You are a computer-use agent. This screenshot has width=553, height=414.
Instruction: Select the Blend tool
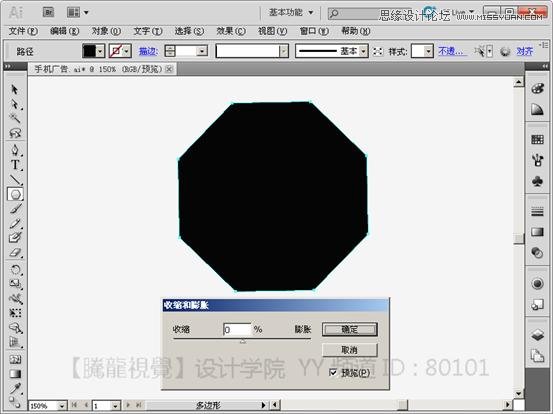click(x=14, y=402)
